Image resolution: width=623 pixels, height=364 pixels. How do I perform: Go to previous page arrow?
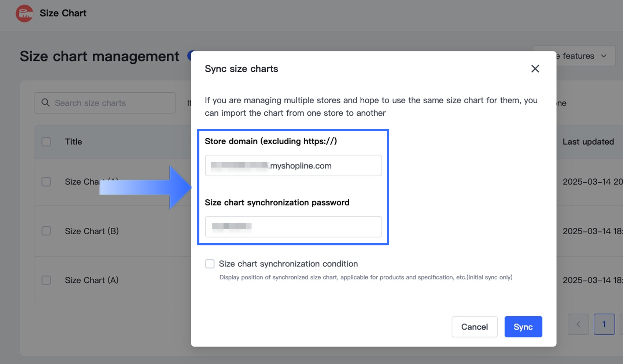point(578,324)
